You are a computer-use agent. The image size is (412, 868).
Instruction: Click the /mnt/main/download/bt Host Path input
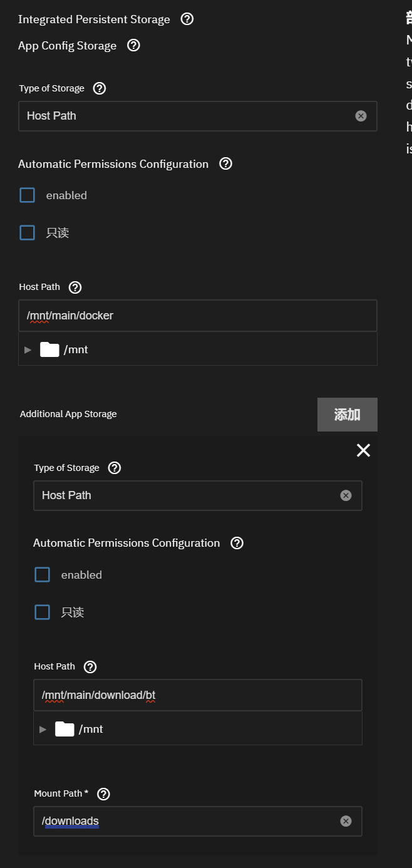coord(197,695)
